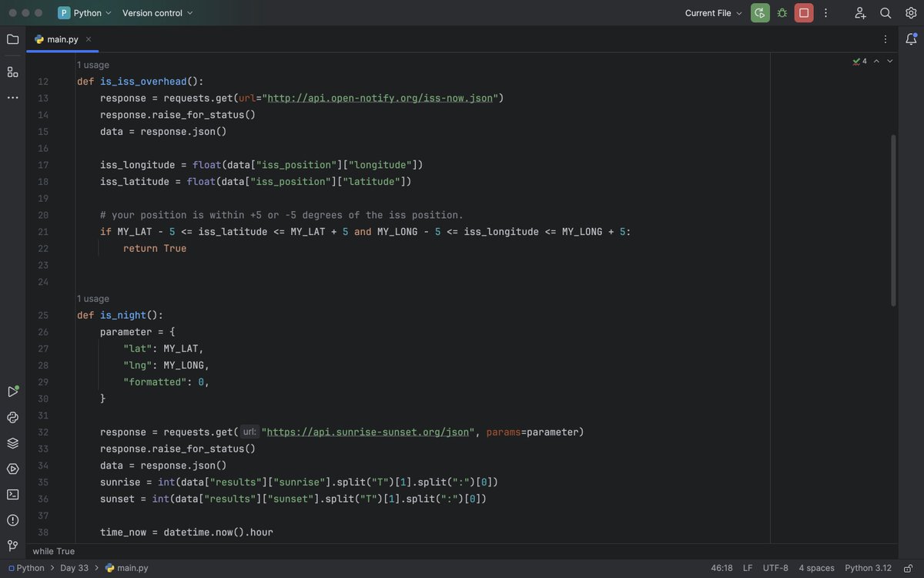Click 'response.raise_for_status()' on line 14
This screenshot has height=578, width=924.
point(178,115)
